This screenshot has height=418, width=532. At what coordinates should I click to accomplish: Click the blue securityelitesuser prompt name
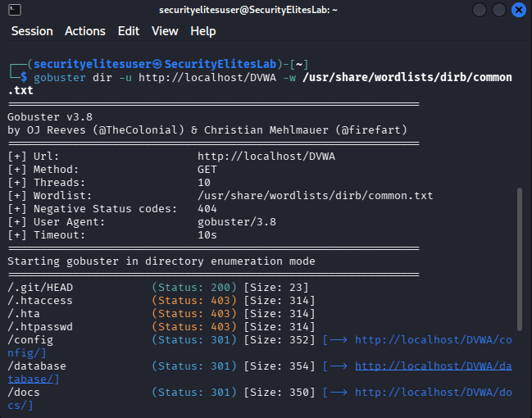click(x=93, y=64)
